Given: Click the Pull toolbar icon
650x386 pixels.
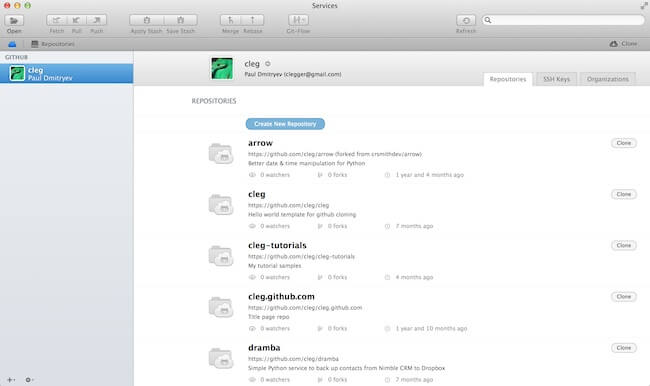Looking at the screenshot, I should click(76, 20).
